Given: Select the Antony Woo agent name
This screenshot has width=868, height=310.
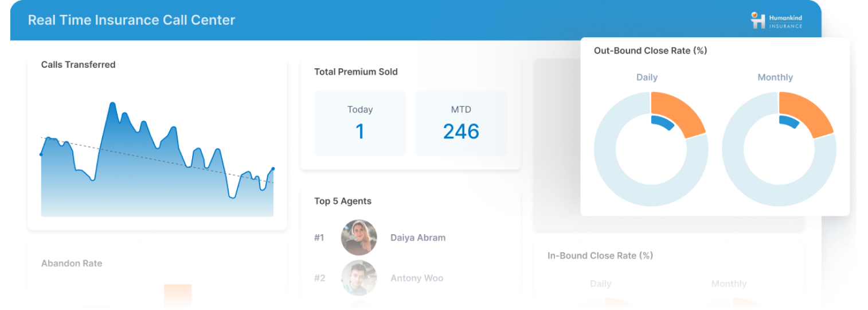Looking at the screenshot, I should click(x=417, y=278).
